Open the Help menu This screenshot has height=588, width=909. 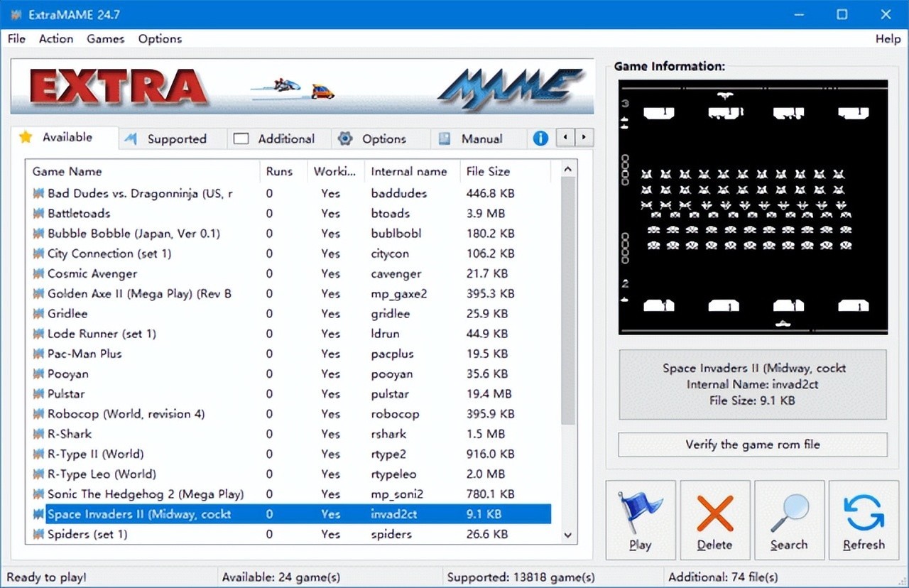tap(888, 39)
